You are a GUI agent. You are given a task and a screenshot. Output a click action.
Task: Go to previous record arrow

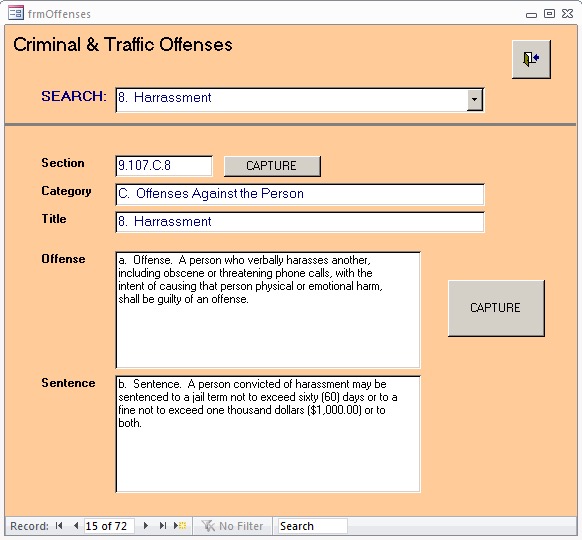click(76, 526)
